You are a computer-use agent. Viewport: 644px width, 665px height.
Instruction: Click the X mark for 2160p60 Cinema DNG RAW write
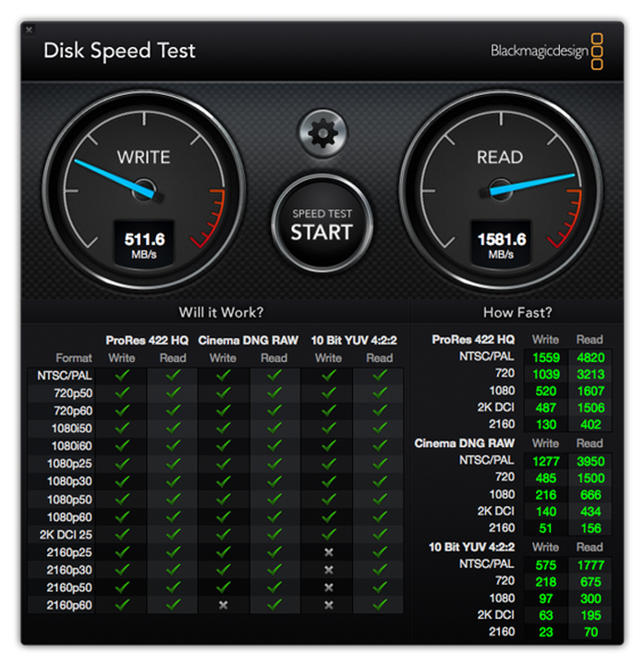click(x=223, y=605)
